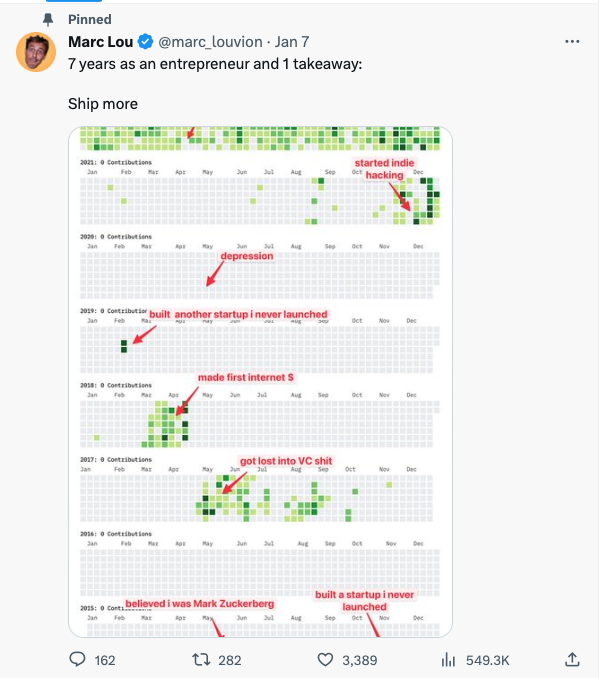Open the three-dot more options menu
This screenshot has height=678, width=607.
(572, 42)
